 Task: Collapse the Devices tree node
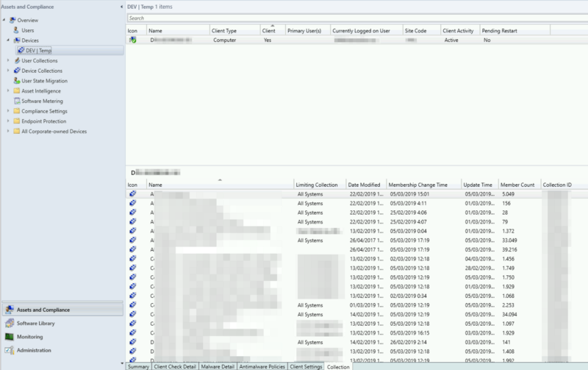pos(8,40)
